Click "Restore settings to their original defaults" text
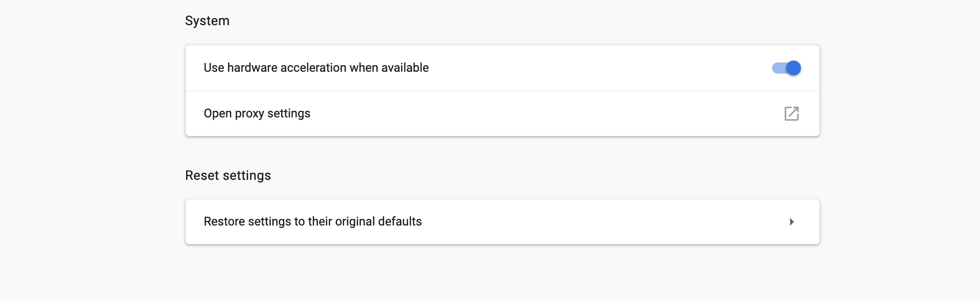980x301 pixels. pyautogui.click(x=312, y=221)
